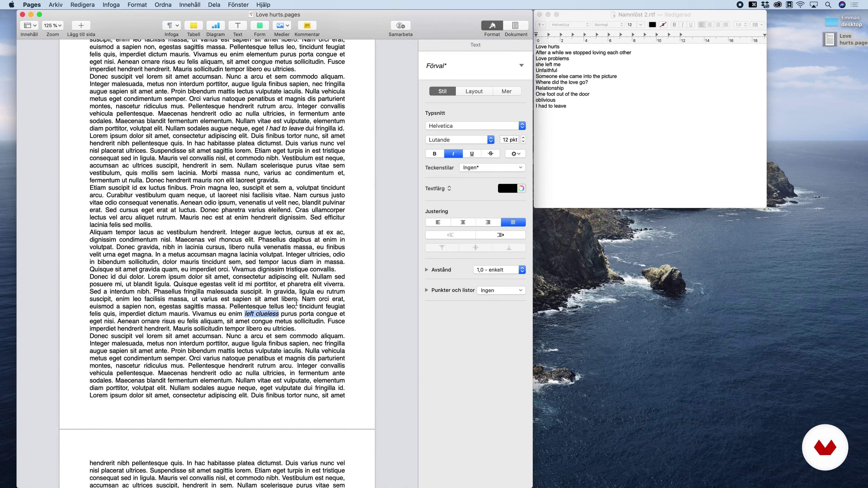
Task: Decrease paragraph indent in Pages sidebar
Action: click(x=450, y=235)
